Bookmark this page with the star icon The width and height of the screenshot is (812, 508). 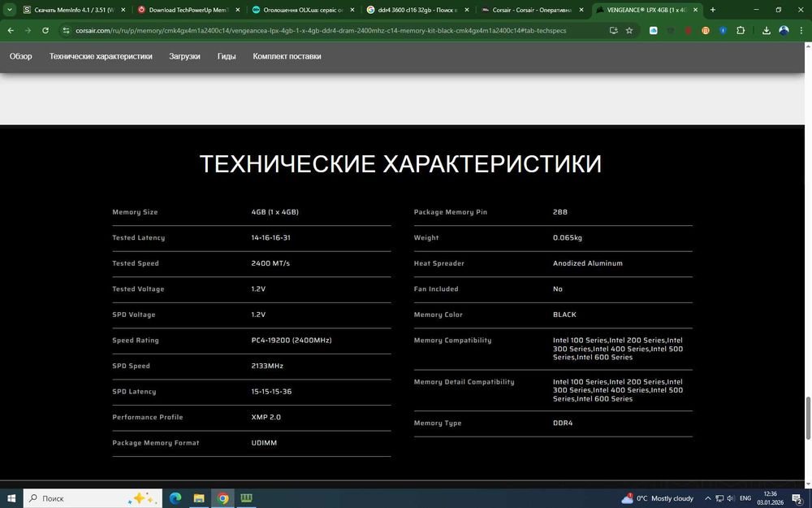click(629, 31)
